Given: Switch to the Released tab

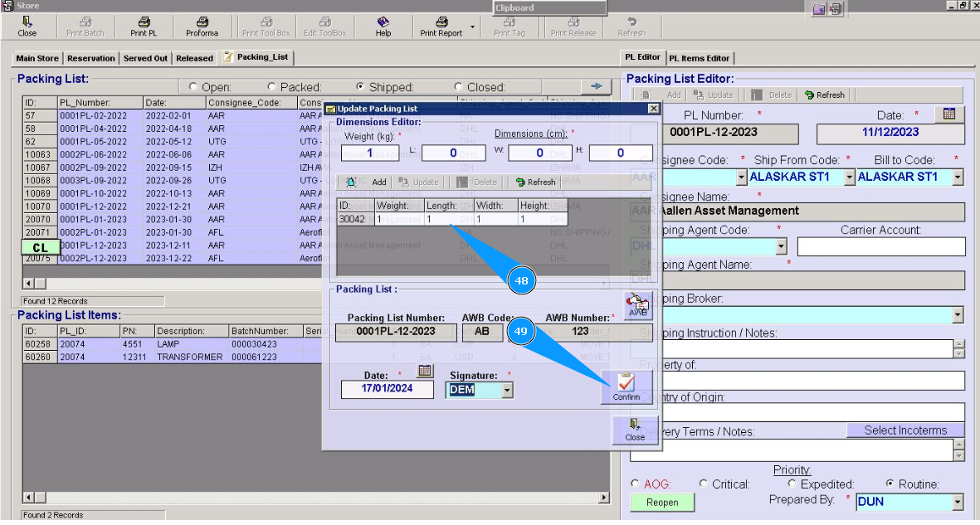Looking at the screenshot, I should (194, 58).
